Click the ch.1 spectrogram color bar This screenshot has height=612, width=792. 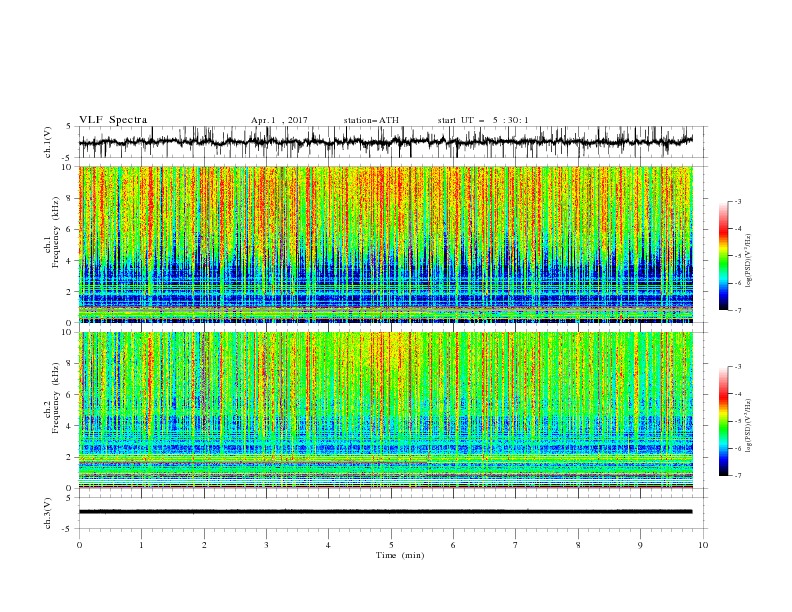(x=723, y=256)
